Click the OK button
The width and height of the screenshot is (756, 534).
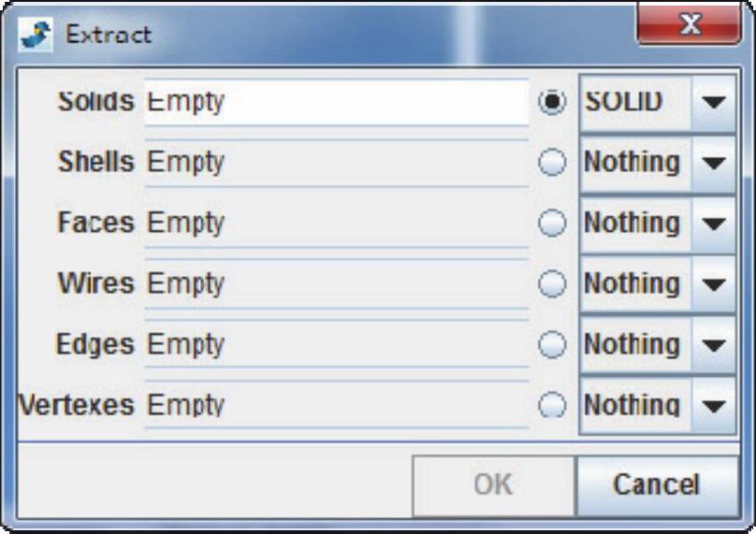tap(493, 484)
